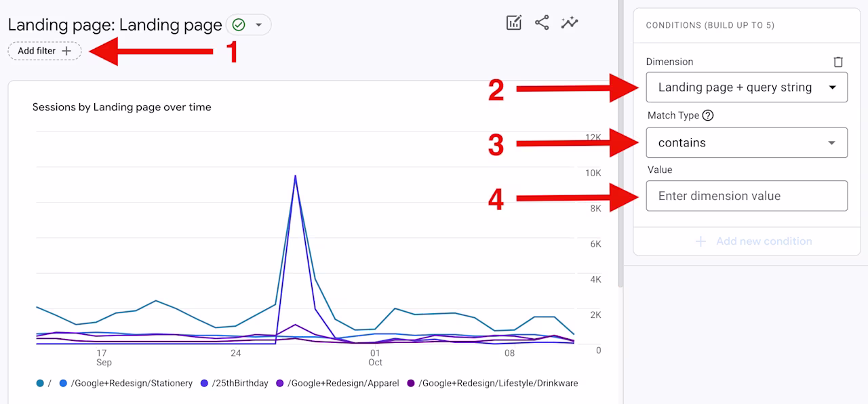
Task: Open Match Type help question mark icon
Action: tap(708, 115)
